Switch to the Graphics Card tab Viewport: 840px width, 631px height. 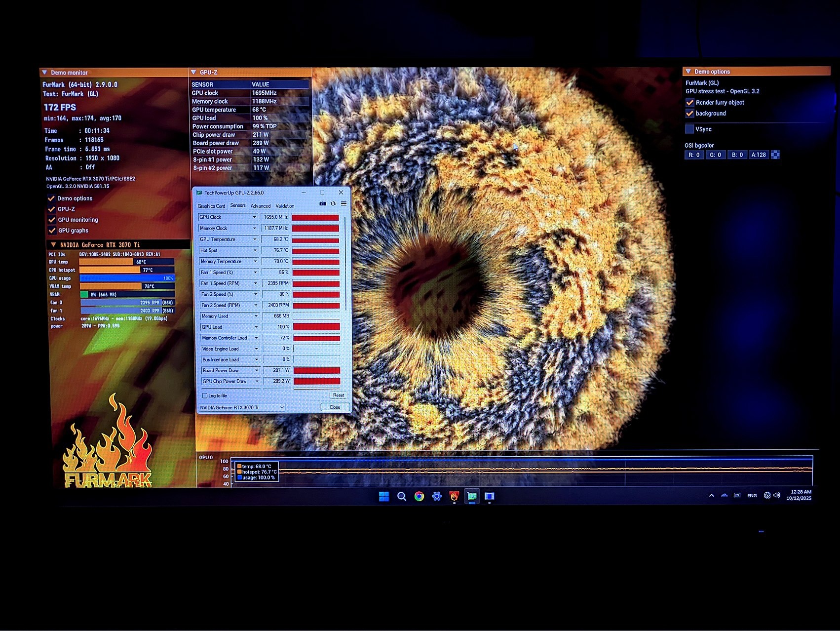pyautogui.click(x=211, y=206)
